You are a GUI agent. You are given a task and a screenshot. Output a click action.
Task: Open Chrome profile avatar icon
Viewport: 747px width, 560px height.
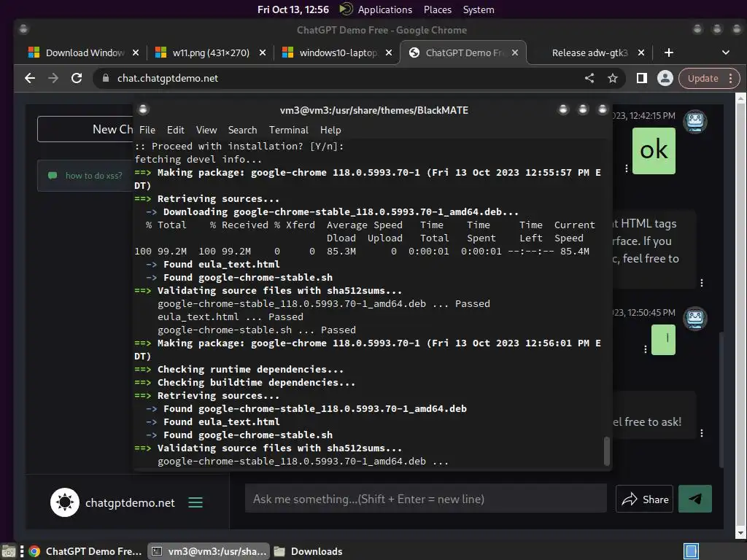coord(665,78)
